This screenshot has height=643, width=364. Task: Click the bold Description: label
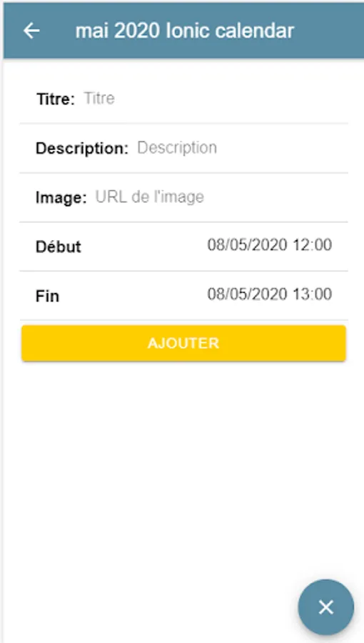click(82, 148)
